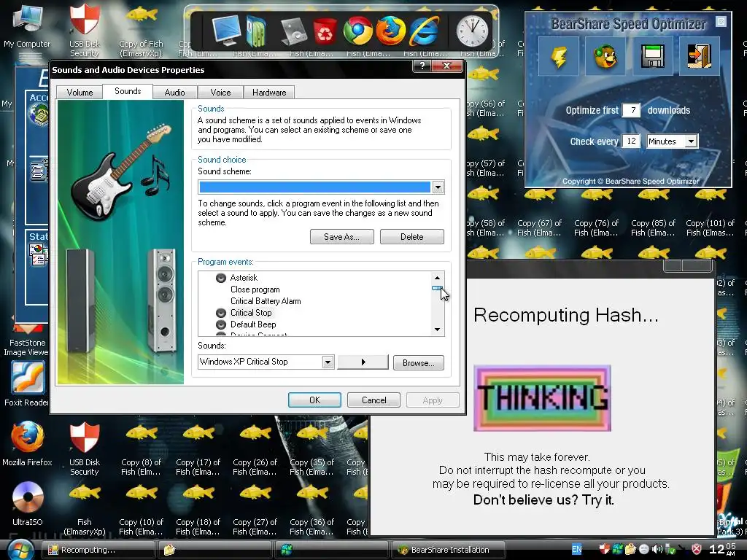
Task: Select Copy (17) of Fish desktop icon
Action: click(x=198, y=450)
